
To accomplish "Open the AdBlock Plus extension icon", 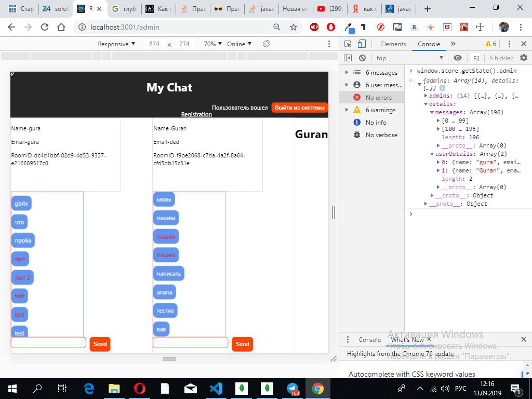I will 314,27.
